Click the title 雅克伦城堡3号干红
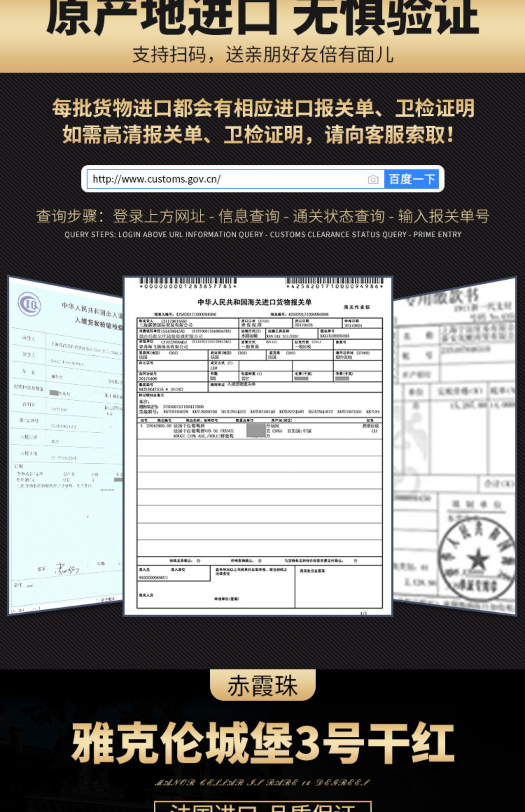The width and height of the screenshot is (525, 812). click(262, 743)
